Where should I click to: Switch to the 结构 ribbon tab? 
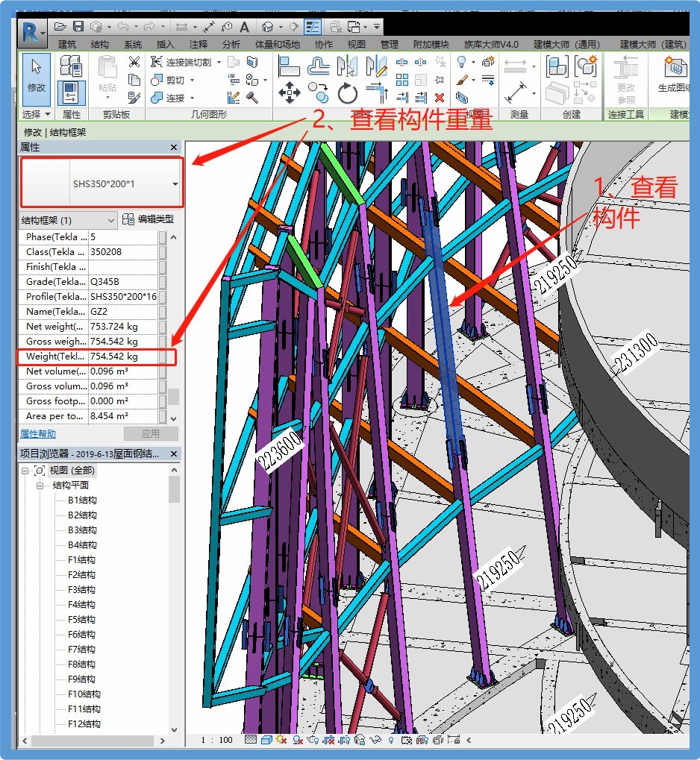pos(99,45)
